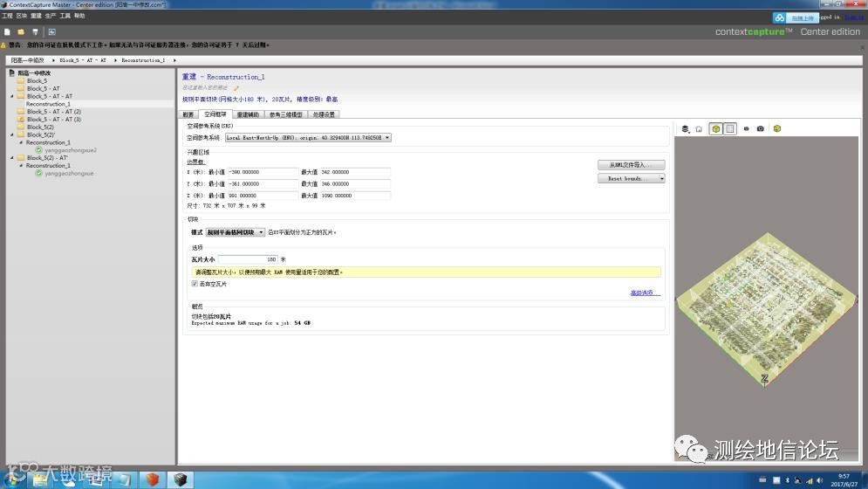Click the green check icon beside yanggaozhongxue
This screenshot has width=868, height=489.
[38, 174]
